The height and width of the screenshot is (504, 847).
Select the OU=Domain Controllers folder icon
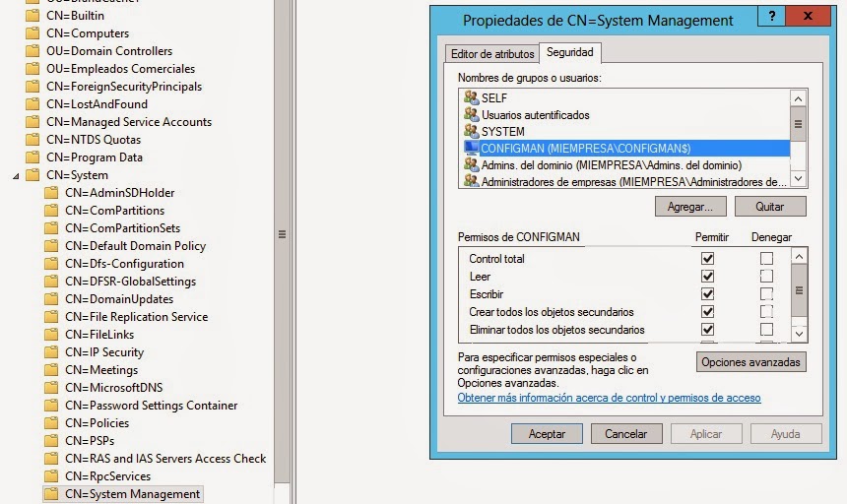pyautogui.click(x=32, y=51)
